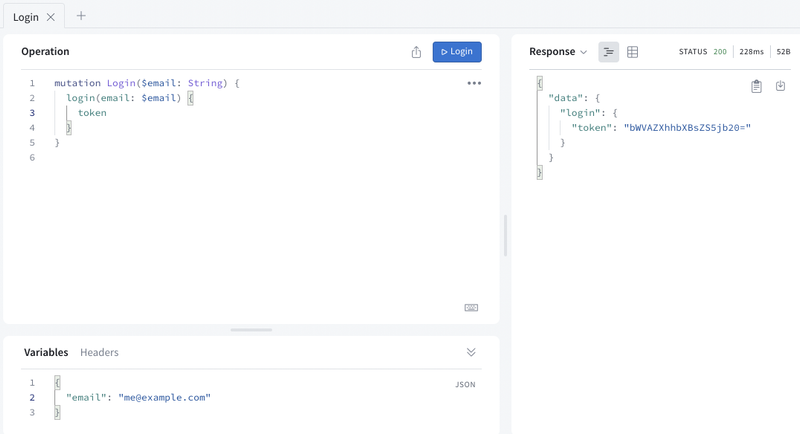Show keyboard shortcuts icon in editor
The height and width of the screenshot is (434, 800).
click(471, 308)
